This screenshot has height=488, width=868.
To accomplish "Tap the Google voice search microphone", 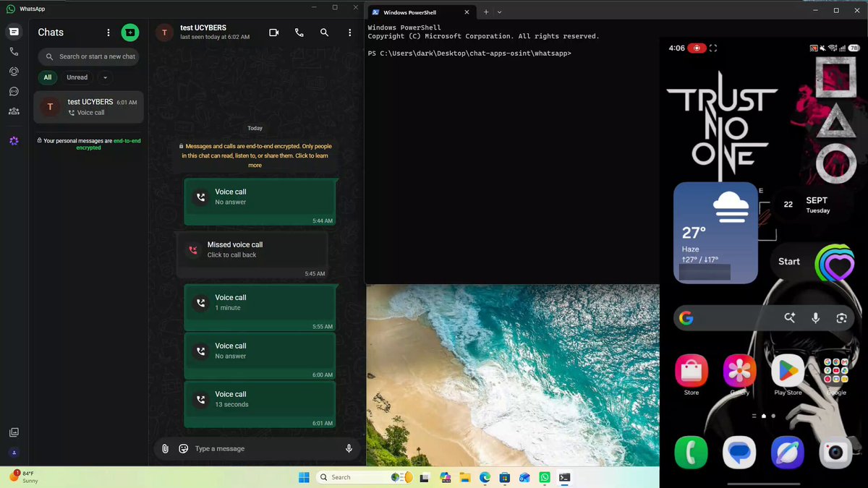I will click(815, 318).
